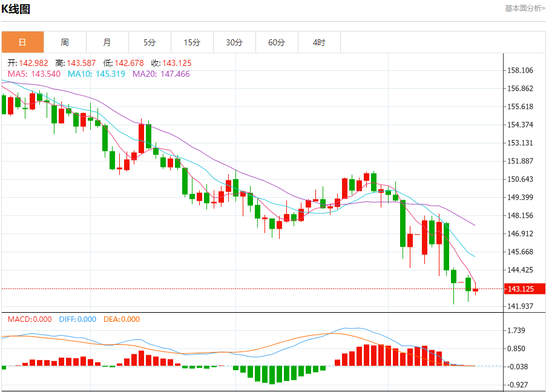The image size is (549, 392).
Task: Click the 151.887 price axis label
Action: pos(521,161)
